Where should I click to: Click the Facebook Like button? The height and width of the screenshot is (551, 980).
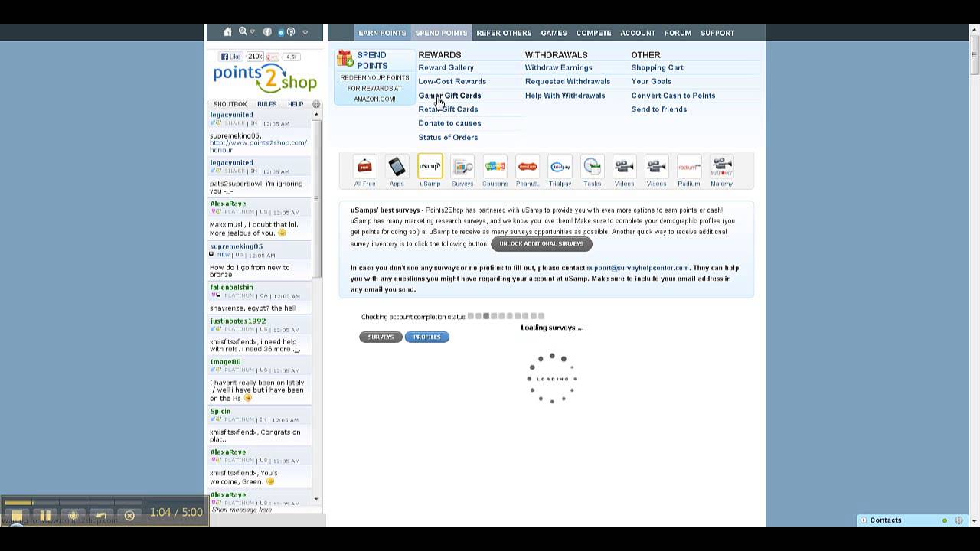[230, 57]
